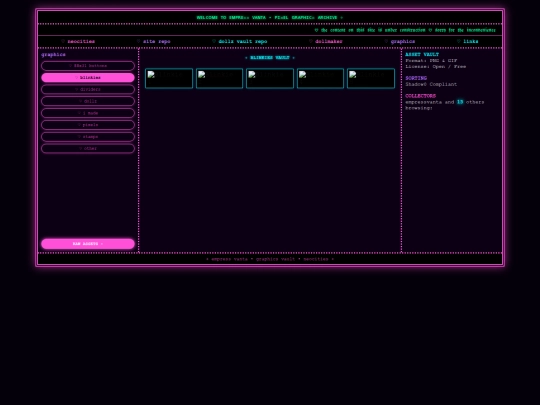Open the i made category
Image resolution: width=540 pixels, height=405 pixels.
88,113
